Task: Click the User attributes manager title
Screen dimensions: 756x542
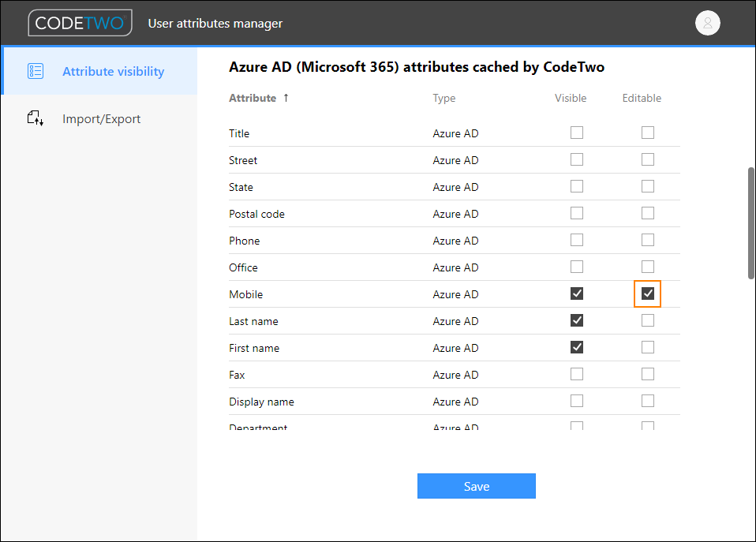Action: pos(215,23)
